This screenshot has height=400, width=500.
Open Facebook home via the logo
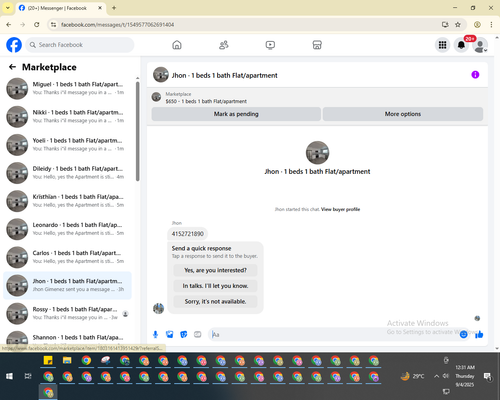(14, 45)
